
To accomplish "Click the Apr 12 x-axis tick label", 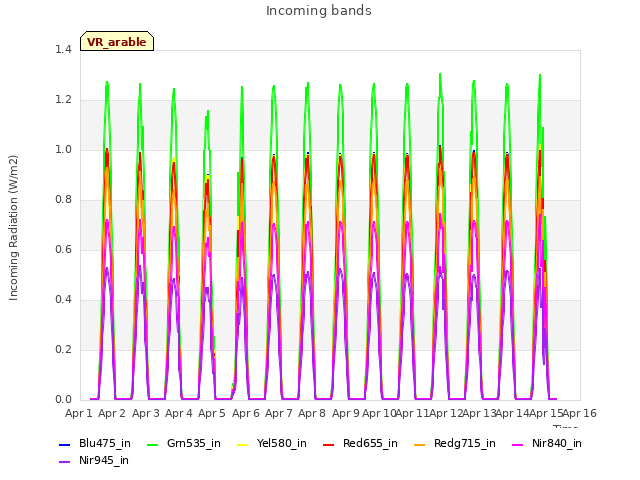I will [x=446, y=413].
